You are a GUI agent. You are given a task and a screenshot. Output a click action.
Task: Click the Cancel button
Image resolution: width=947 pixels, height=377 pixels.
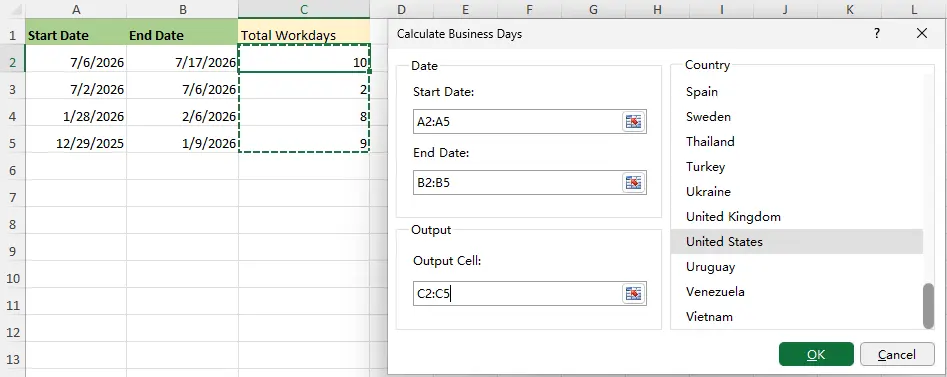point(897,355)
